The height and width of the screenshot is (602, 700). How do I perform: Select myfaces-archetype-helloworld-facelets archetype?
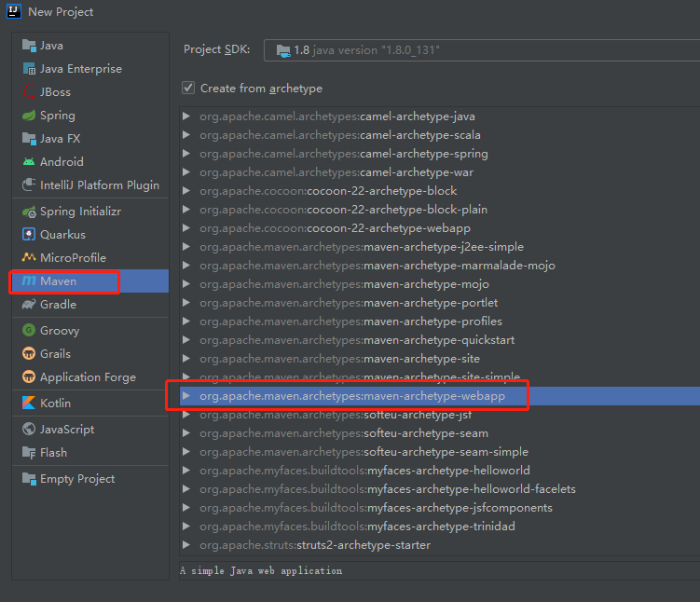point(440,489)
